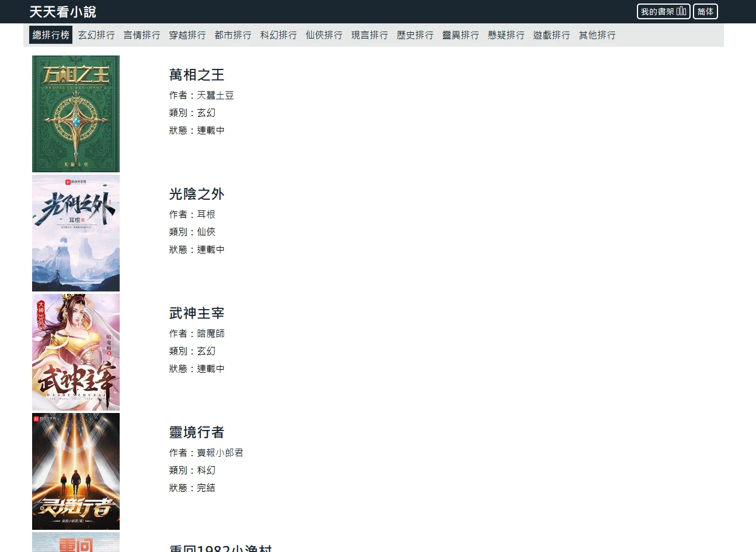Open the 萬相之王 title link
The height and width of the screenshot is (552, 756).
pos(197,75)
